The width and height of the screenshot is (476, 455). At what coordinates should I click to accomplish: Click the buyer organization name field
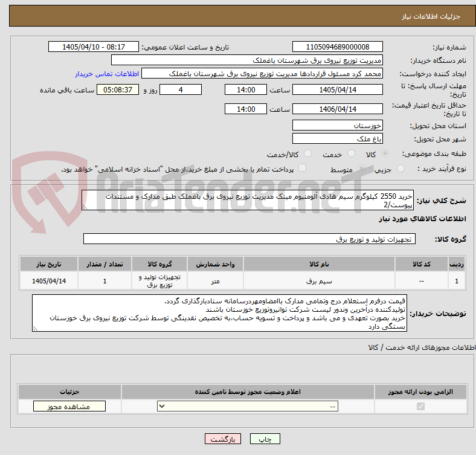click(247, 60)
